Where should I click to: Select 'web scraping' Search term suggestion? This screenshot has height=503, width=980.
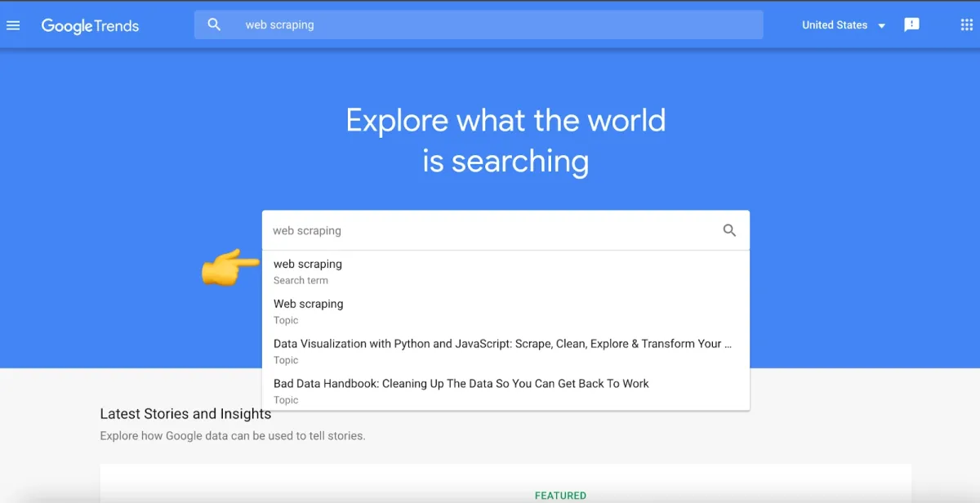tap(506, 271)
